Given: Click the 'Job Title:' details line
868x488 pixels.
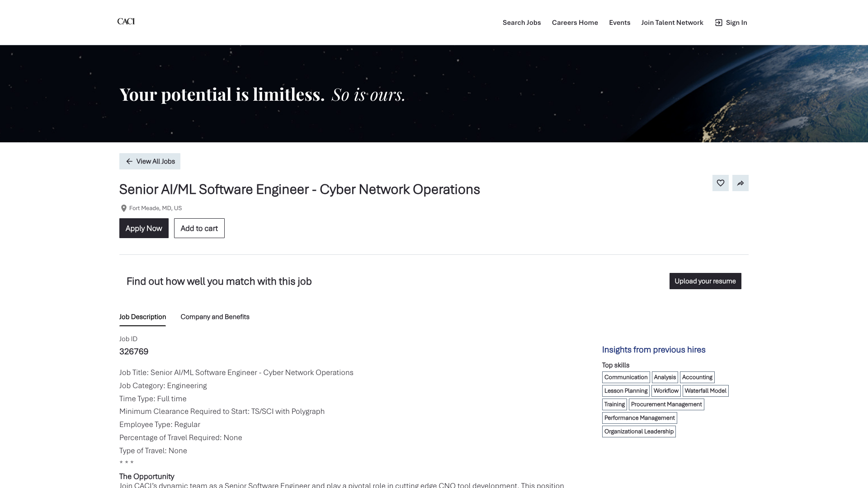Looking at the screenshot, I should pyautogui.click(x=236, y=373).
